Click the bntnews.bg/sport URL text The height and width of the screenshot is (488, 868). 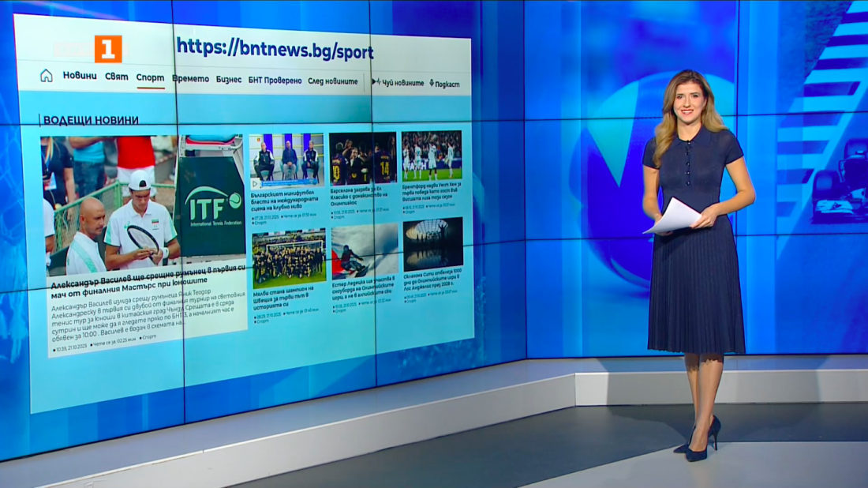pos(275,49)
